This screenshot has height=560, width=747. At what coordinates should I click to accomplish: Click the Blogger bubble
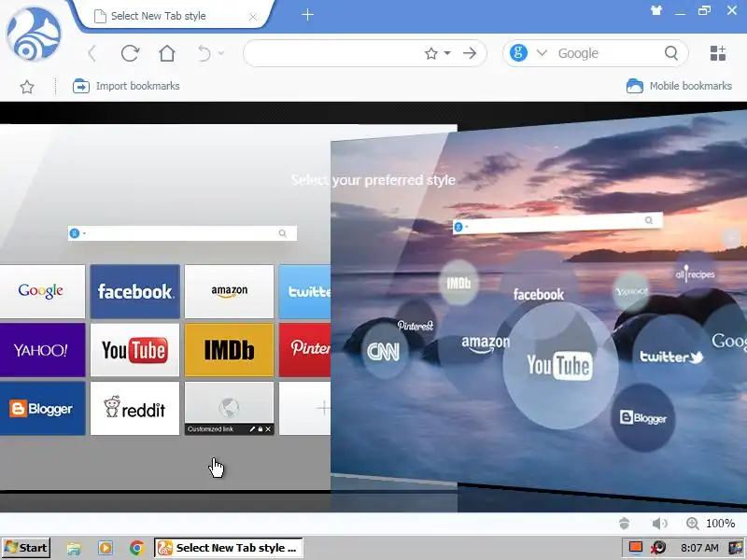pyautogui.click(x=643, y=418)
